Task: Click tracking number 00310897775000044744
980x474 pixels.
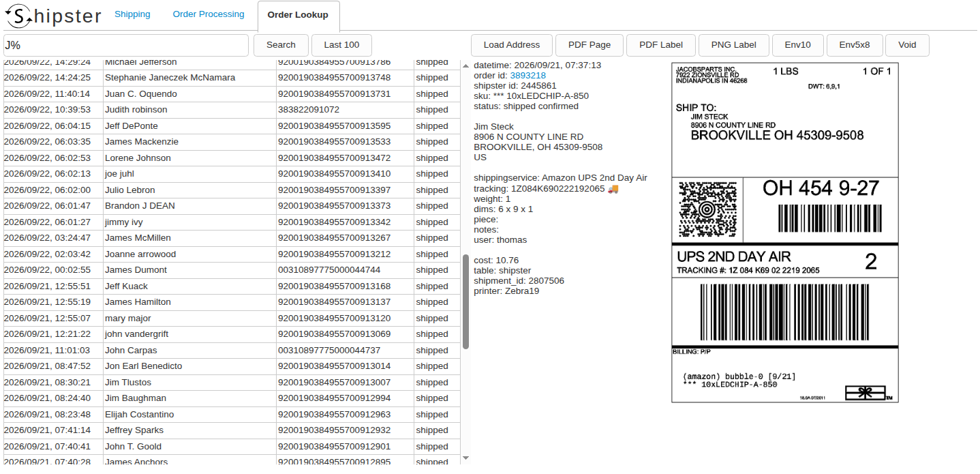Action: point(329,270)
